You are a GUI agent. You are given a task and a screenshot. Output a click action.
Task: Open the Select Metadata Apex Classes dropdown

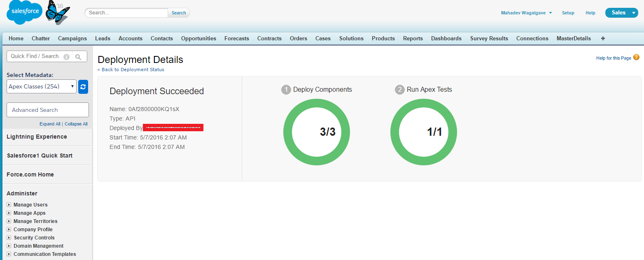coord(42,86)
